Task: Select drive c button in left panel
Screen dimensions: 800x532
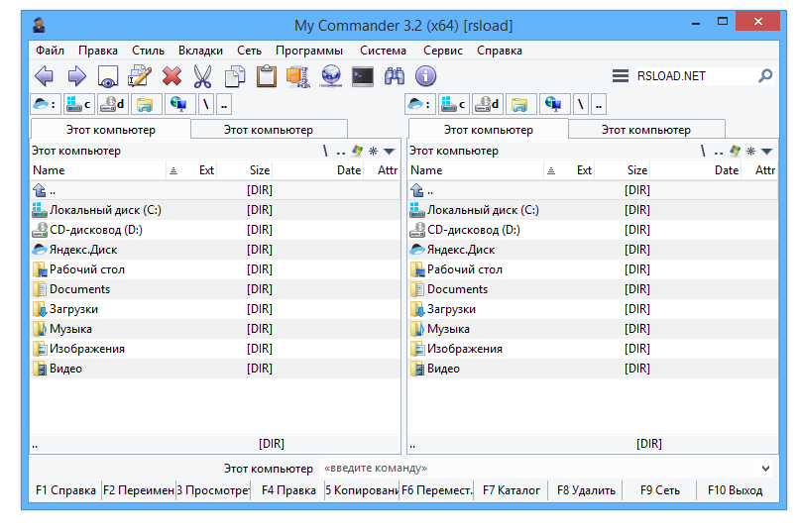Action: pos(78,104)
